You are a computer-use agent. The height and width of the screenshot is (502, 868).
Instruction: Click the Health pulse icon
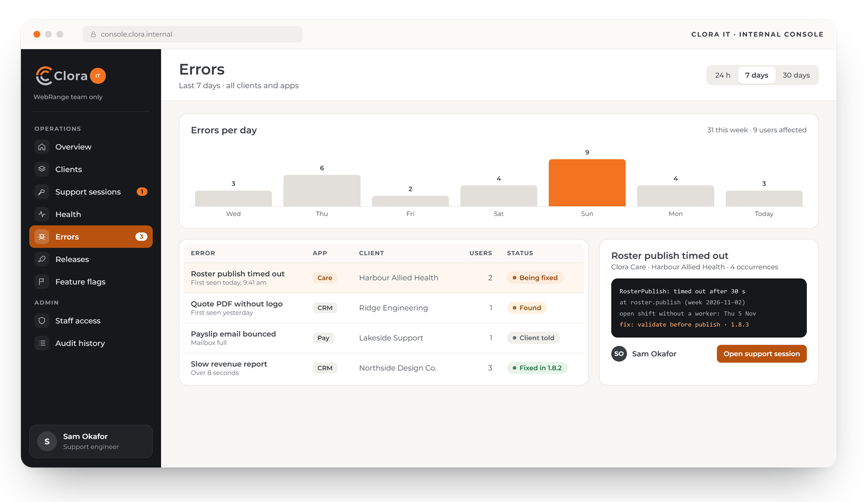point(42,214)
